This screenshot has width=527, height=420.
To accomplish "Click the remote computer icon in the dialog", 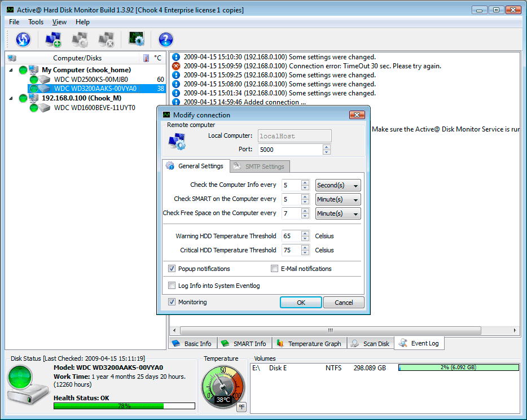I will click(177, 141).
